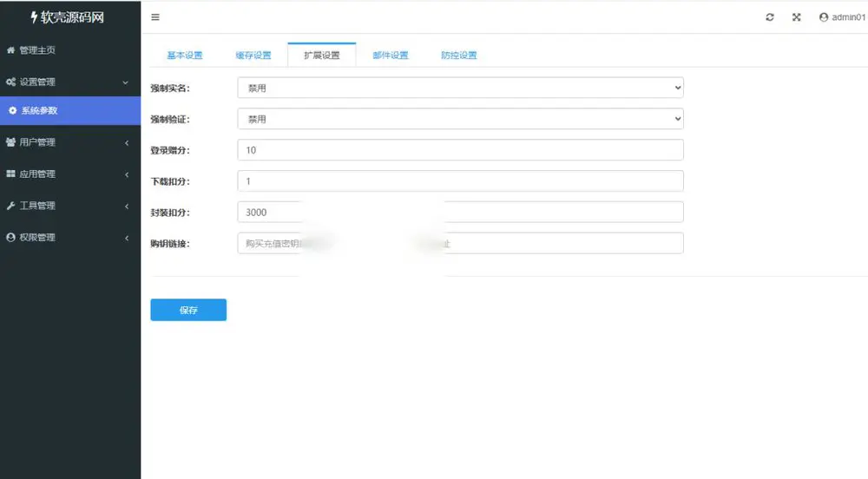Click the 购钥链接 input field
Screen dimensions: 868x479
pyautogui.click(x=461, y=243)
